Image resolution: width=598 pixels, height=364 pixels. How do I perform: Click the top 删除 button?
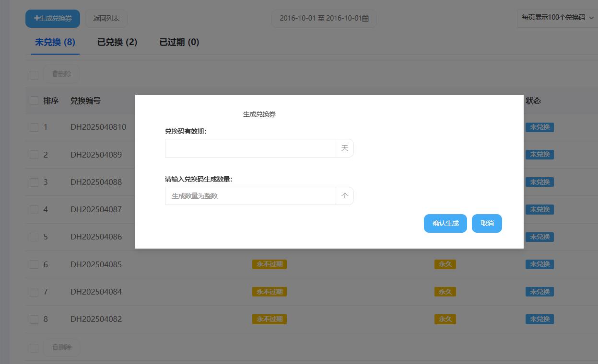click(x=61, y=74)
